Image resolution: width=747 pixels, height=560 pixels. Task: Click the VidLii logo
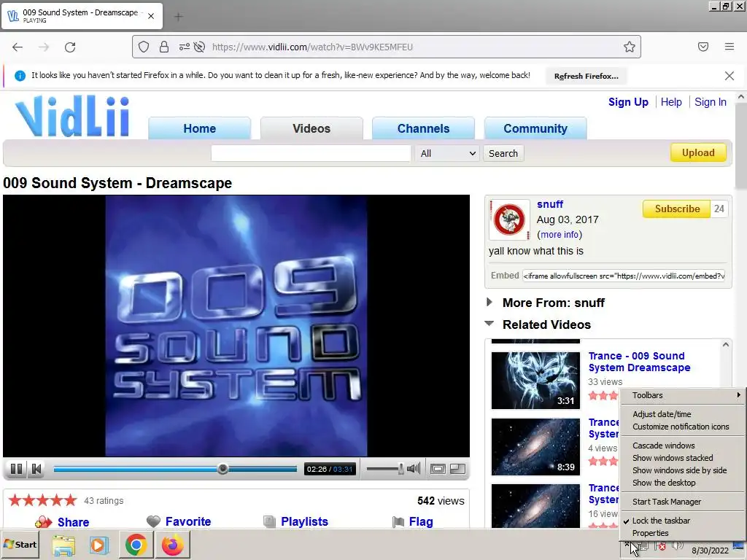coord(72,116)
